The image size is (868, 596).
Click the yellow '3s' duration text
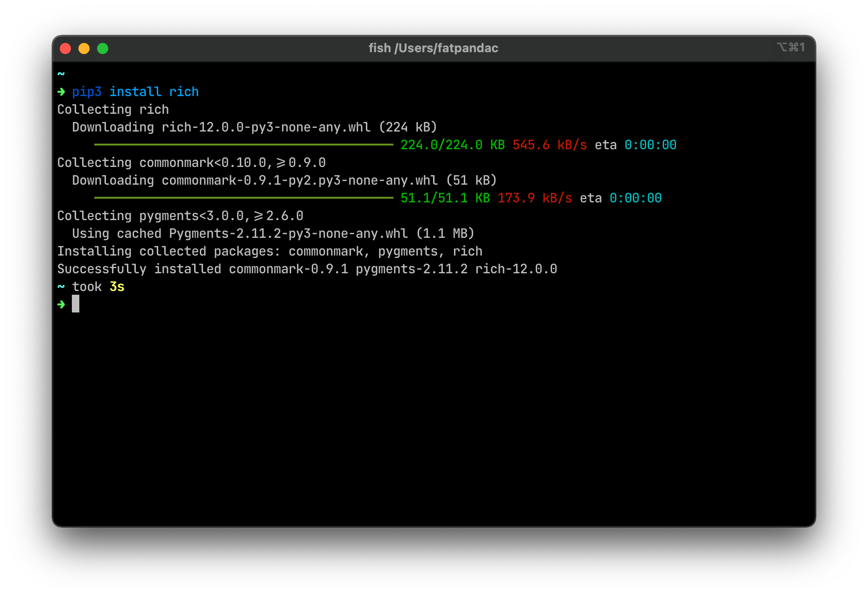coord(117,286)
